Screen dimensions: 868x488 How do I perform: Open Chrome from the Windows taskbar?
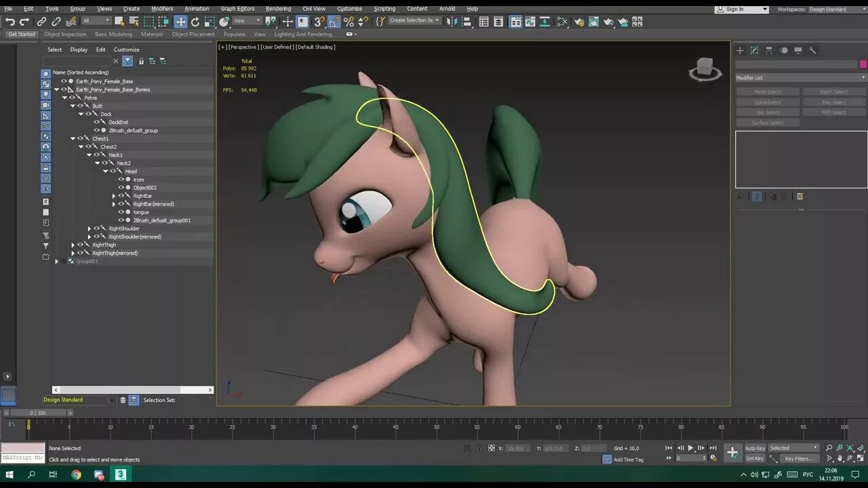pyautogui.click(x=76, y=474)
